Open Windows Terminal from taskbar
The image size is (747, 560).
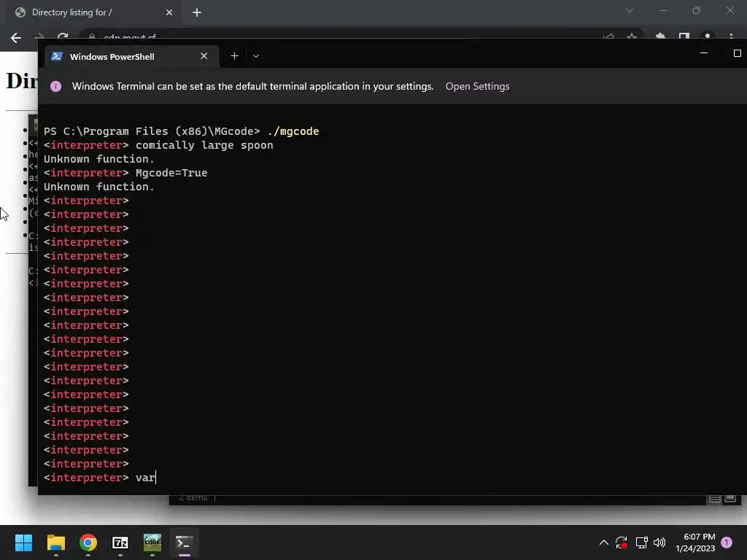click(185, 542)
